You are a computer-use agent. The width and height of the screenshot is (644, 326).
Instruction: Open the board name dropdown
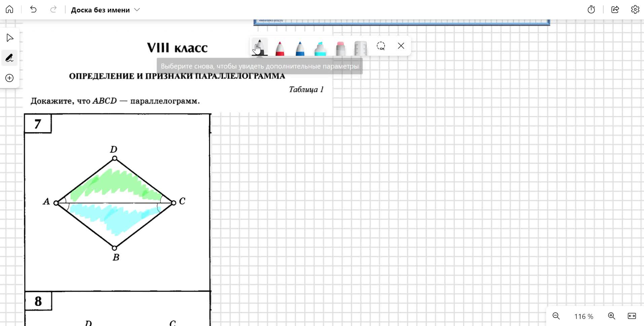(x=137, y=10)
